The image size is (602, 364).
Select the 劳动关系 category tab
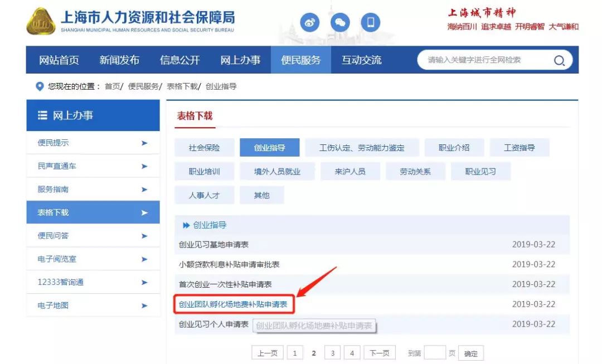tap(415, 172)
